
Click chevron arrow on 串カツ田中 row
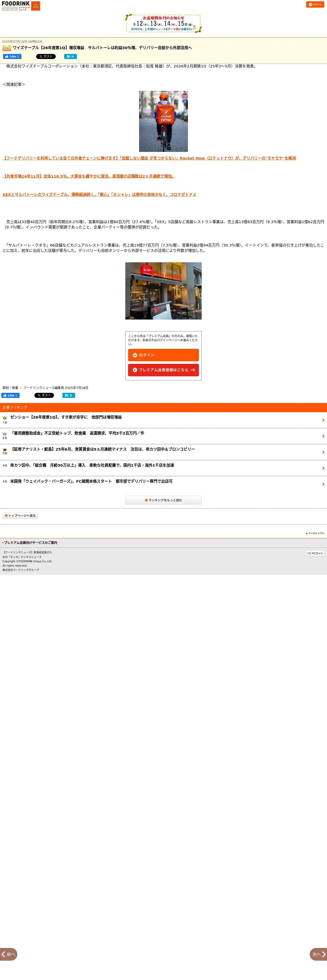point(323,468)
